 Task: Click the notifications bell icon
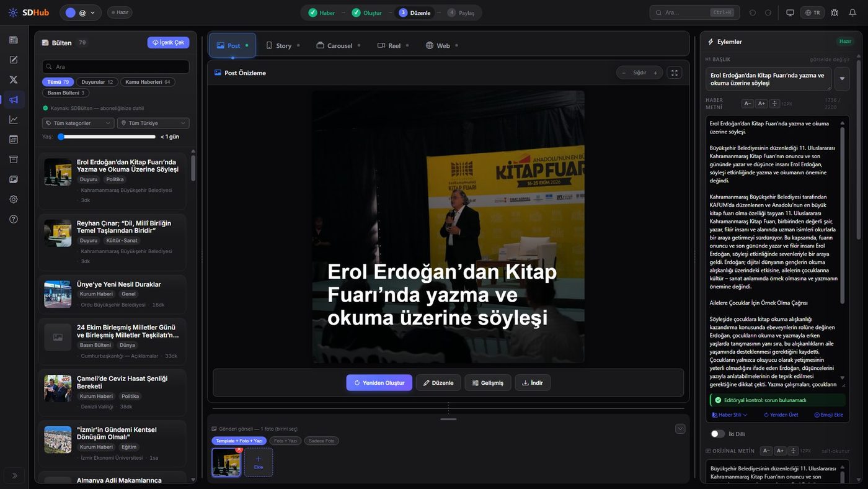852,12
